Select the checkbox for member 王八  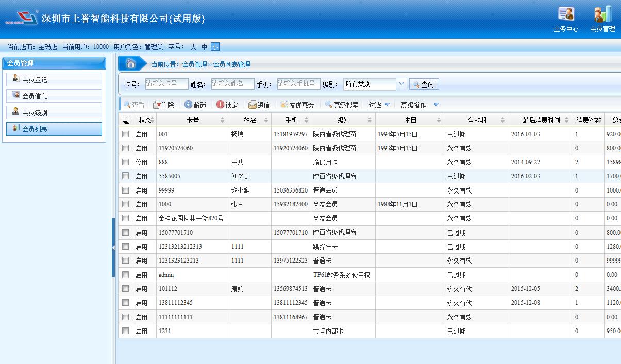[x=125, y=162]
